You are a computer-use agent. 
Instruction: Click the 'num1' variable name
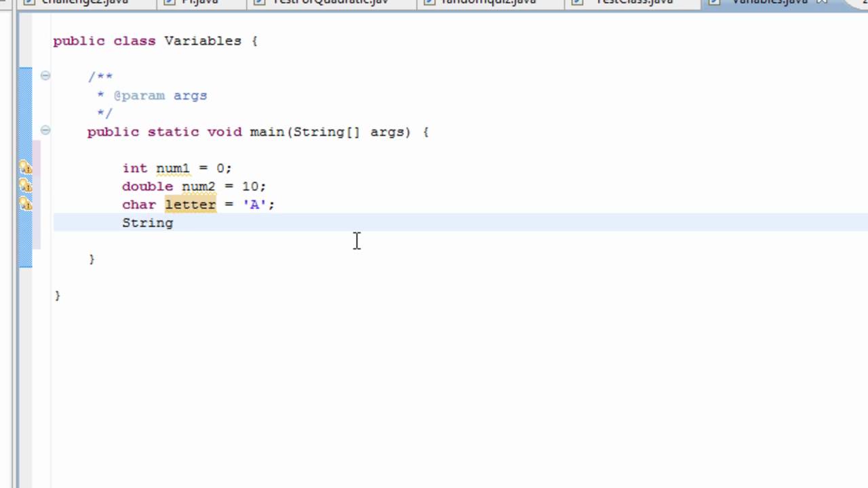coord(173,168)
